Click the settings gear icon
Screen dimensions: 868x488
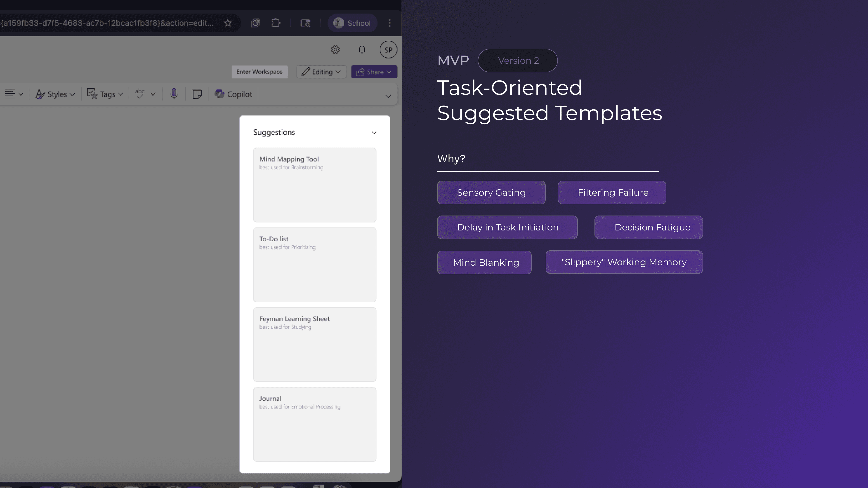pos(335,50)
